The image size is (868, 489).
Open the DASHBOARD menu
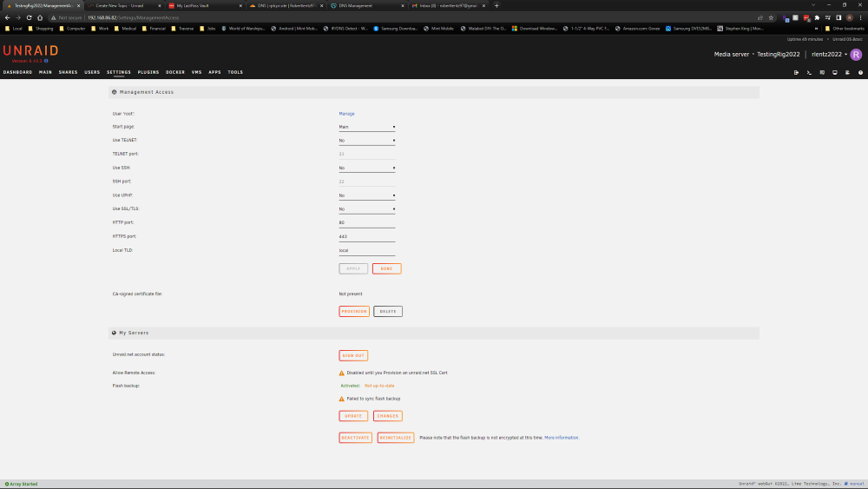(x=17, y=72)
